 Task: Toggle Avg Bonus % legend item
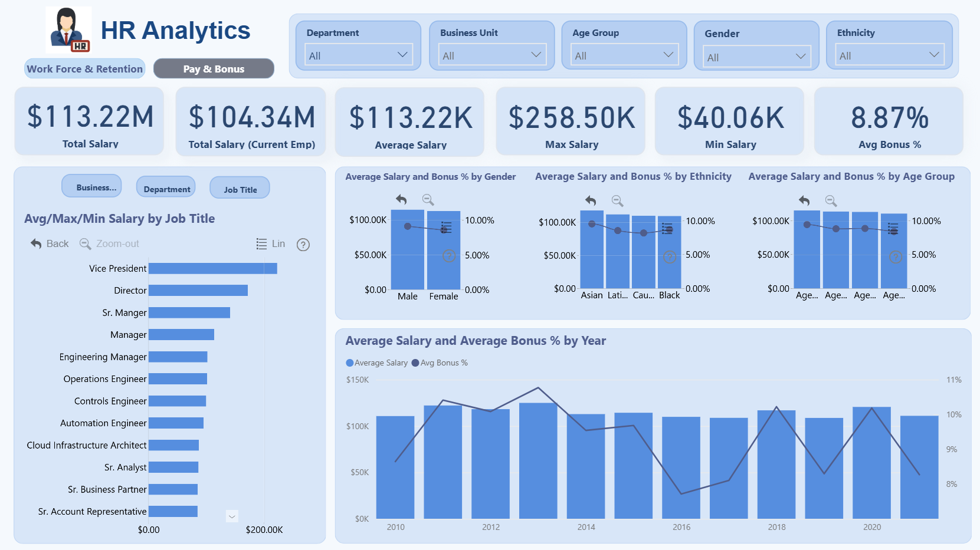coord(440,363)
